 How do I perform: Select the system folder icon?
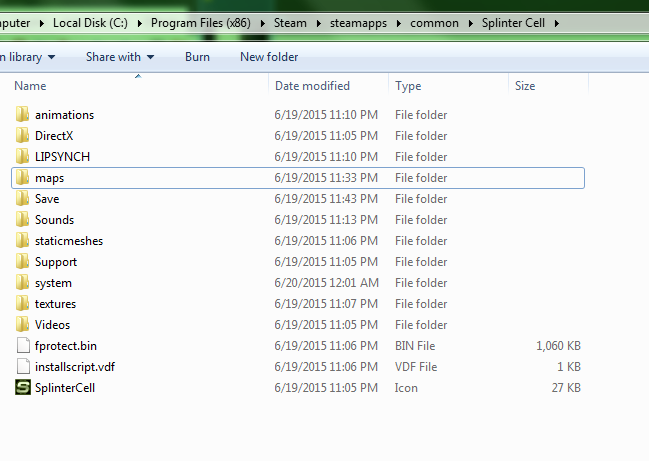pos(22,283)
